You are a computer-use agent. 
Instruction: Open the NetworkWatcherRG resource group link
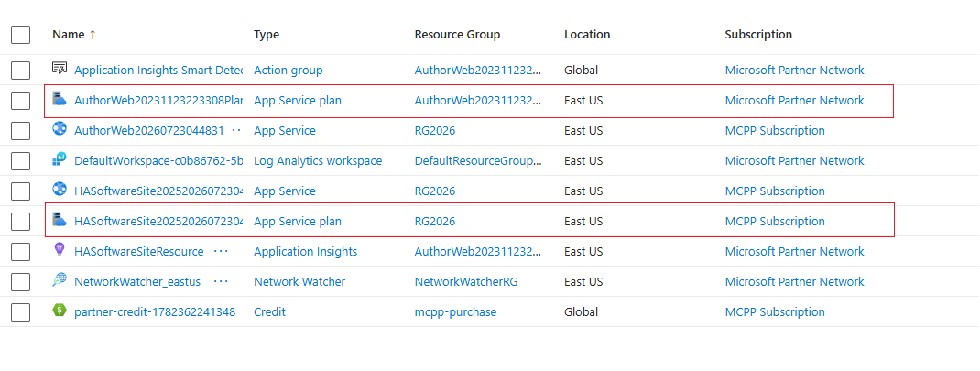click(466, 281)
